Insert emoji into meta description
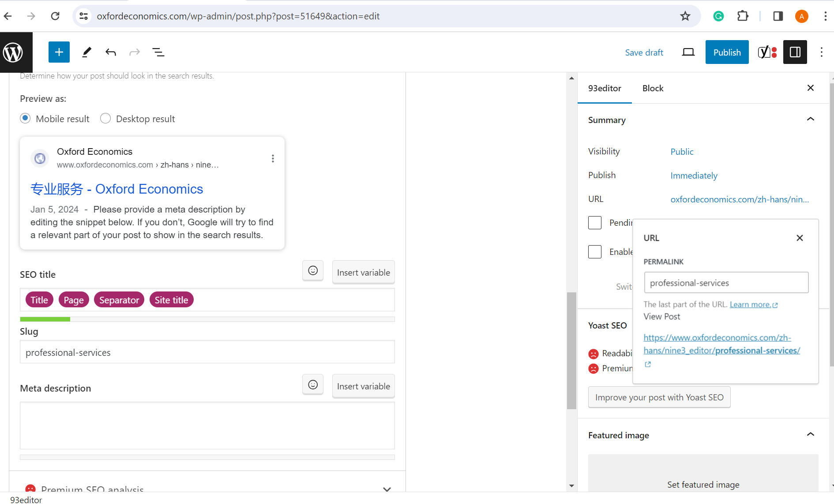The height and width of the screenshot is (504, 834). [x=313, y=385]
